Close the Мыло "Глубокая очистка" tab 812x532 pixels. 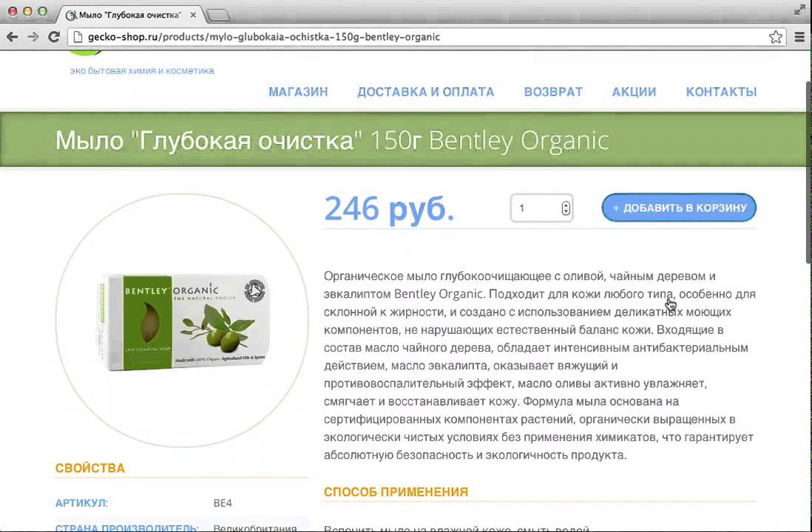click(192, 15)
